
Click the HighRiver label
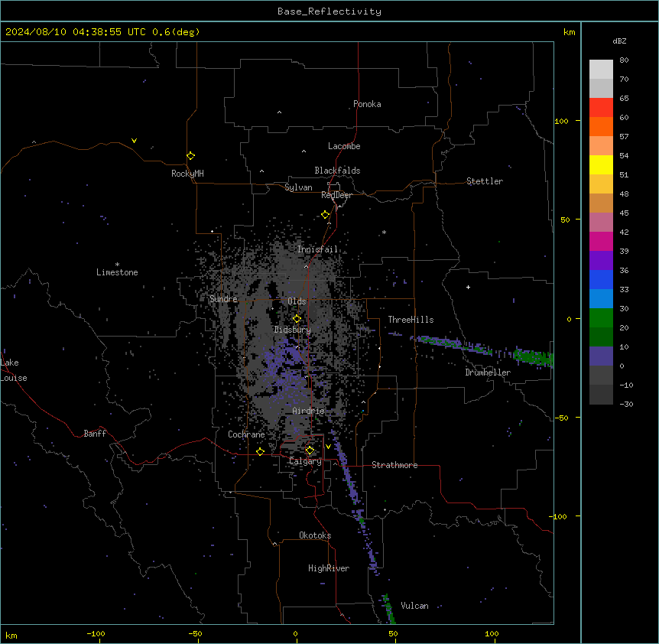point(329,568)
